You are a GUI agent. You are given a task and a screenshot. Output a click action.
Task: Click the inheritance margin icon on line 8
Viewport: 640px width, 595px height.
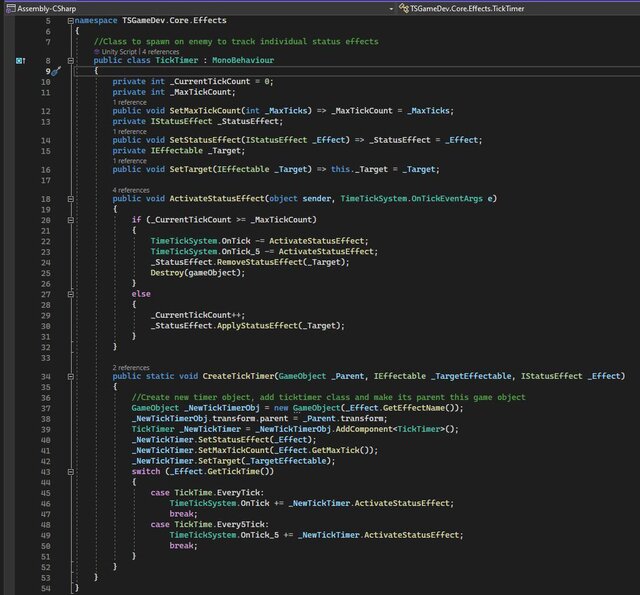coord(20,60)
